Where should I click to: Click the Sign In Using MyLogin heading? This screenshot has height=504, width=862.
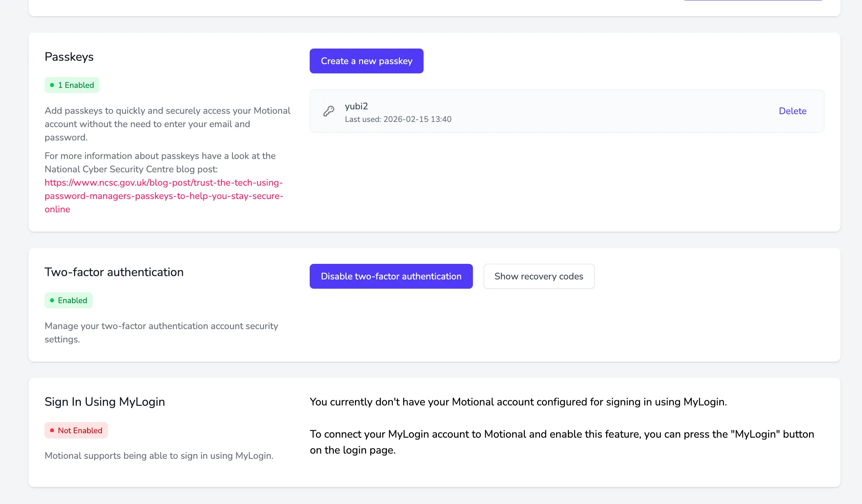105,402
